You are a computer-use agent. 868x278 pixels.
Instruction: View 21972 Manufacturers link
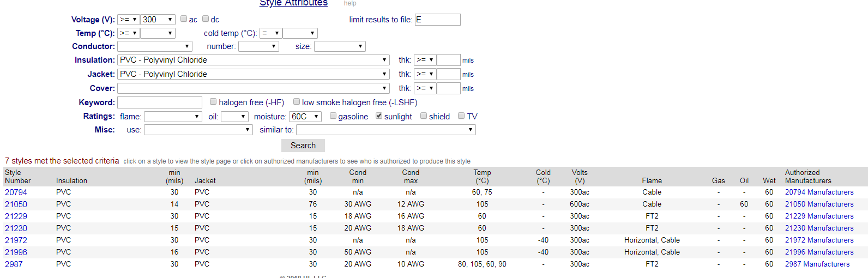coord(819,240)
